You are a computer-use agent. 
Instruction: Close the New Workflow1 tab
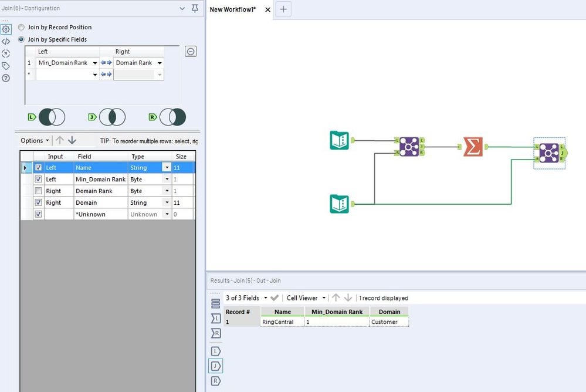267,10
